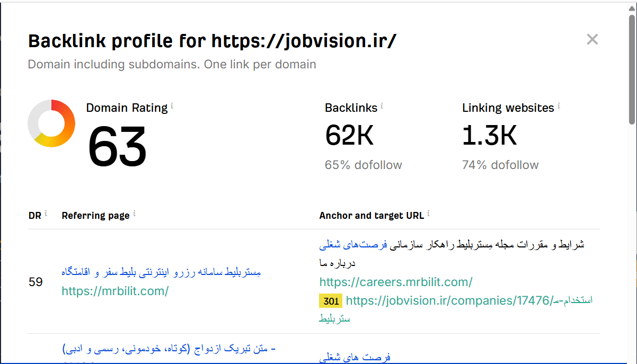
Task: Click the Anchor and target URL info icon
Action: point(428,212)
